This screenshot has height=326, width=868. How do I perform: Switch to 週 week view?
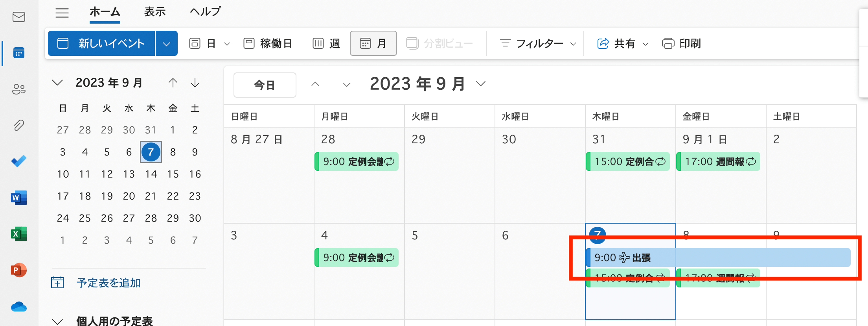tap(326, 43)
